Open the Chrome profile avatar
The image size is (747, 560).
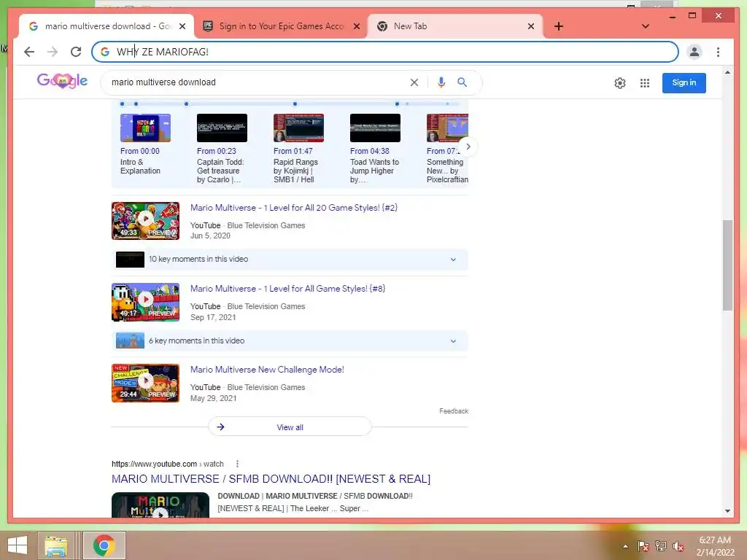pyautogui.click(x=694, y=52)
